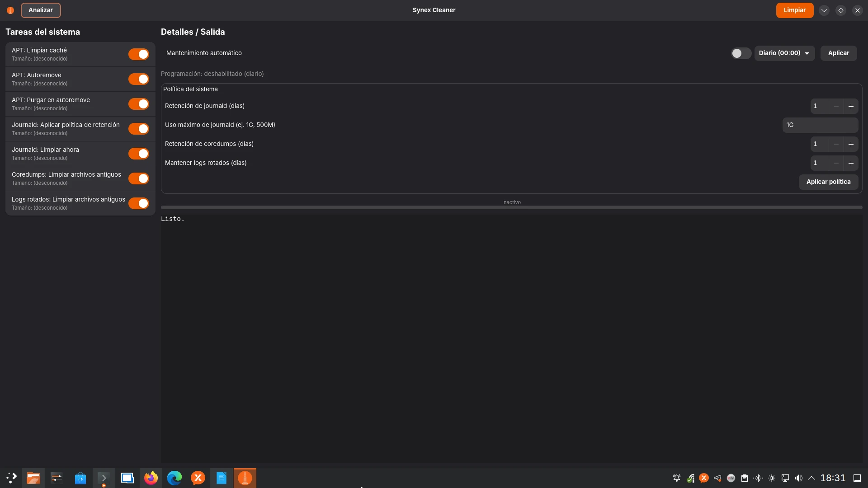Click the volume icon in system tray

pyautogui.click(x=799, y=478)
